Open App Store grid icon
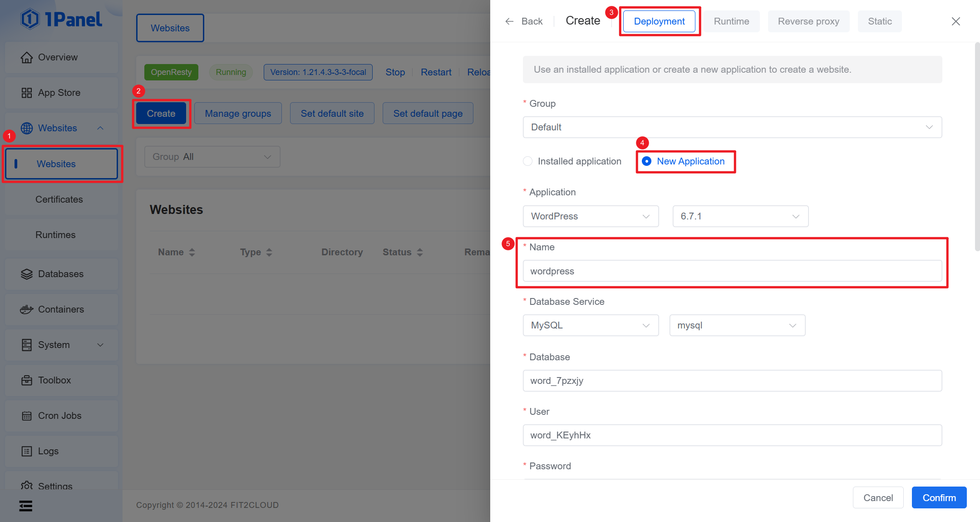 27,93
